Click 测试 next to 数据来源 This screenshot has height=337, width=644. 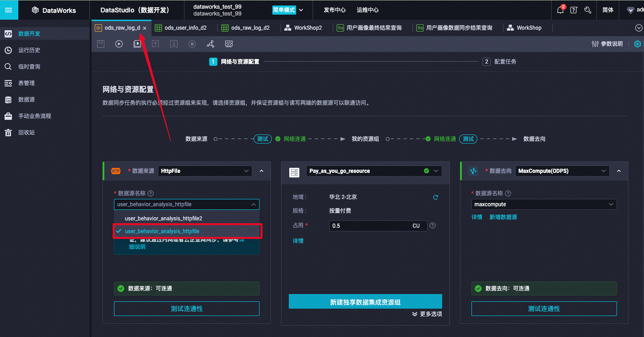(263, 139)
